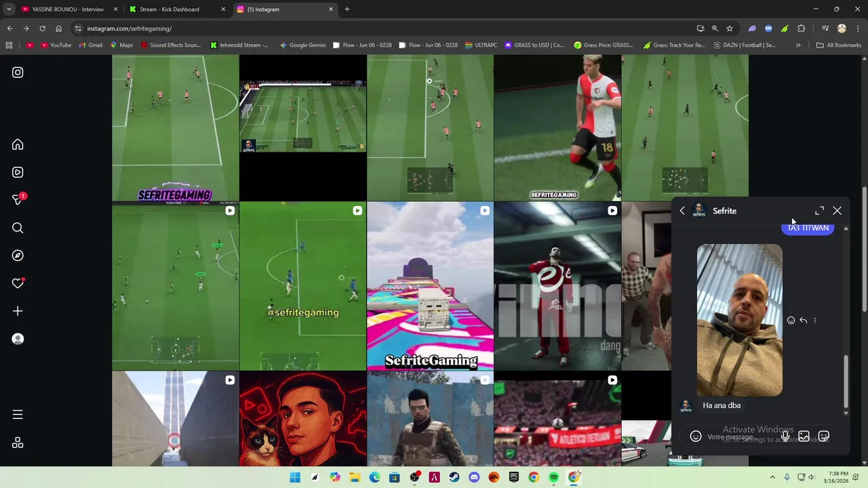Open the purple SEFRITEGAMING logo football post

point(175,127)
